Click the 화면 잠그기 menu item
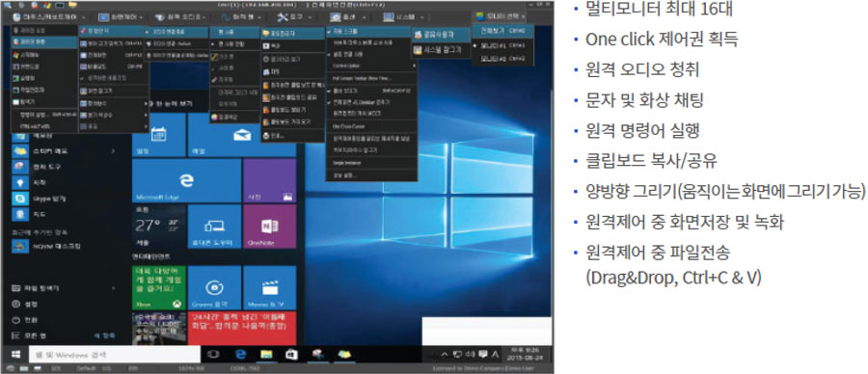 point(113,91)
